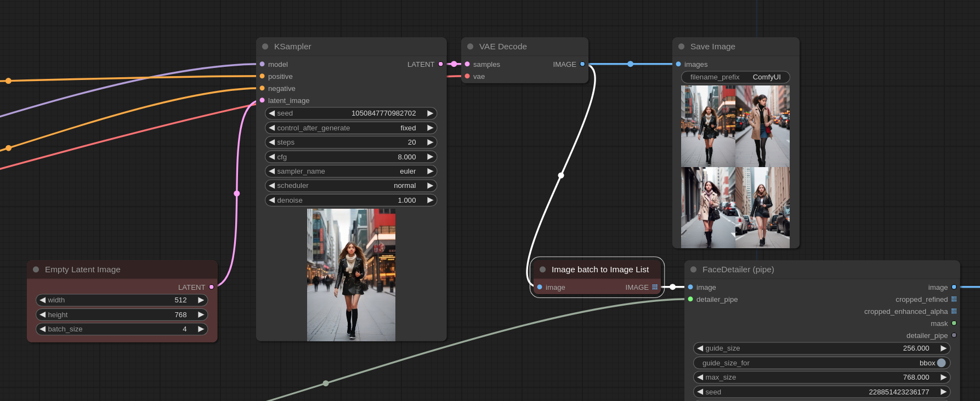Open the sampler_name euler dropdown
Viewport: 980px width, 401px height.
click(351, 171)
